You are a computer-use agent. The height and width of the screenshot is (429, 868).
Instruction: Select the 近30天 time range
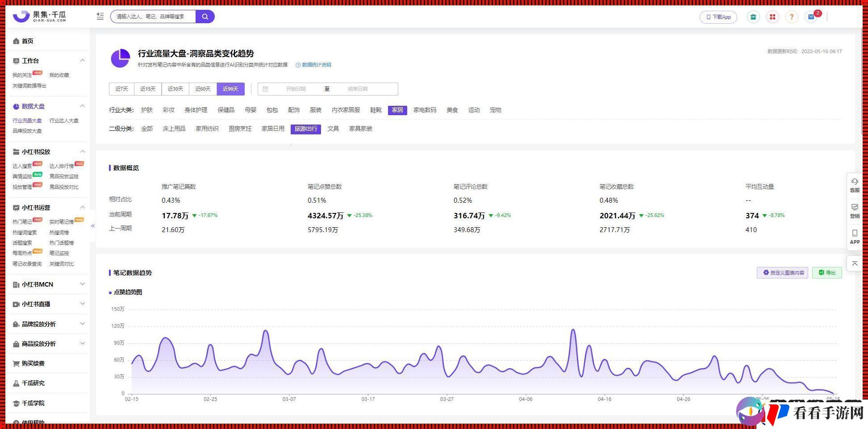[175, 89]
